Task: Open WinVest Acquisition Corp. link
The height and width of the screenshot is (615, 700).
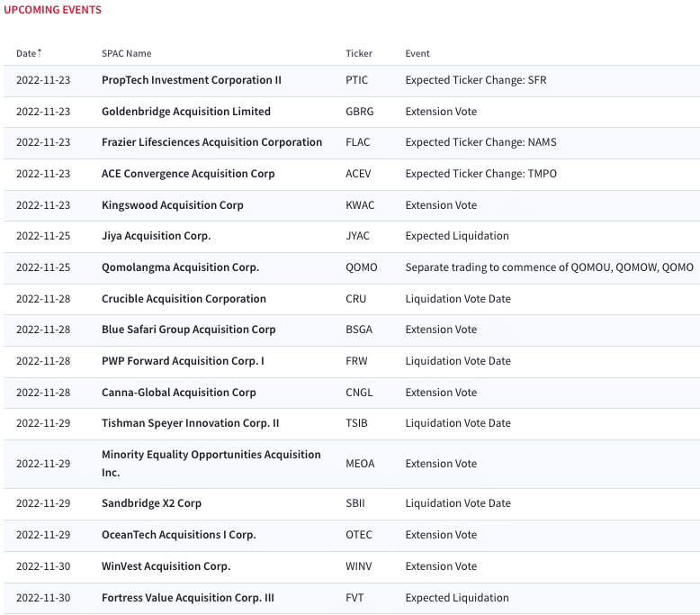Action: (x=166, y=566)
